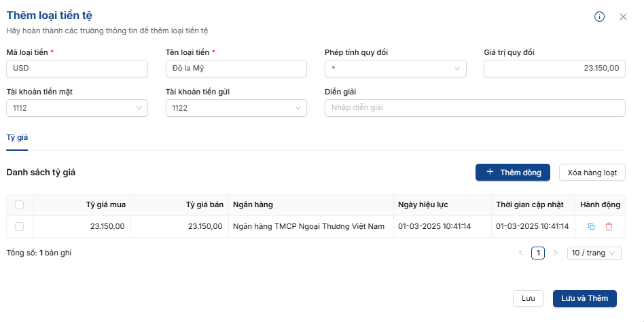644x322 pixels.
Task: Click the Mã loại tiền field
Action: (x=77, y=69)
